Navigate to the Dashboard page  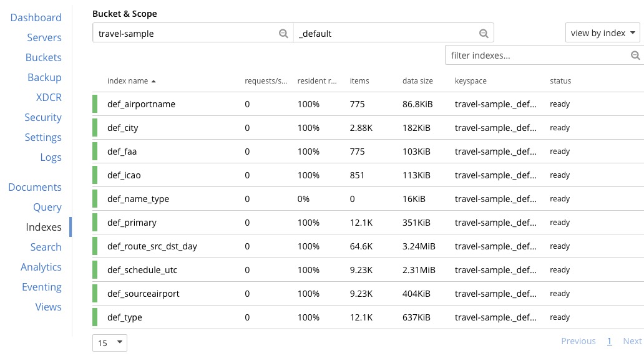coord(36,17)
